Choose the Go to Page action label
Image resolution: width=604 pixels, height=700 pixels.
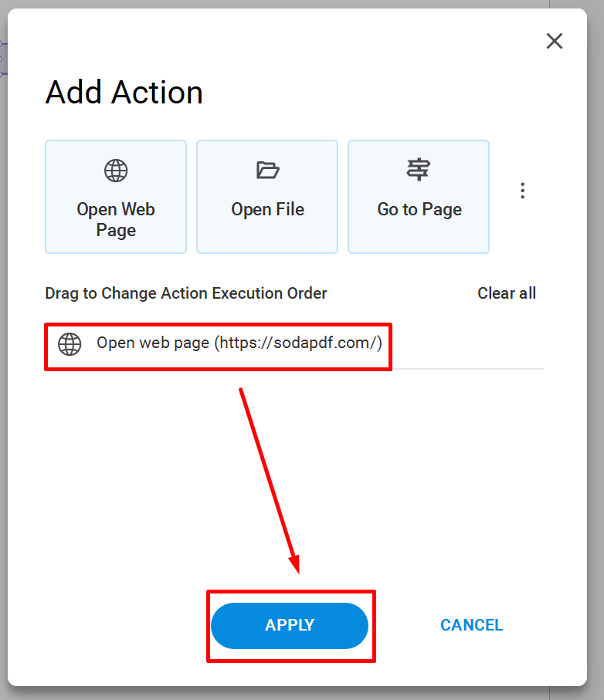(x=419, y=209)
